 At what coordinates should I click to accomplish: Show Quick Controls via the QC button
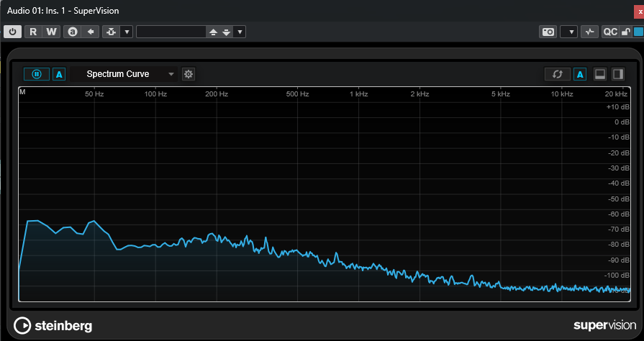tap(610, 32)
